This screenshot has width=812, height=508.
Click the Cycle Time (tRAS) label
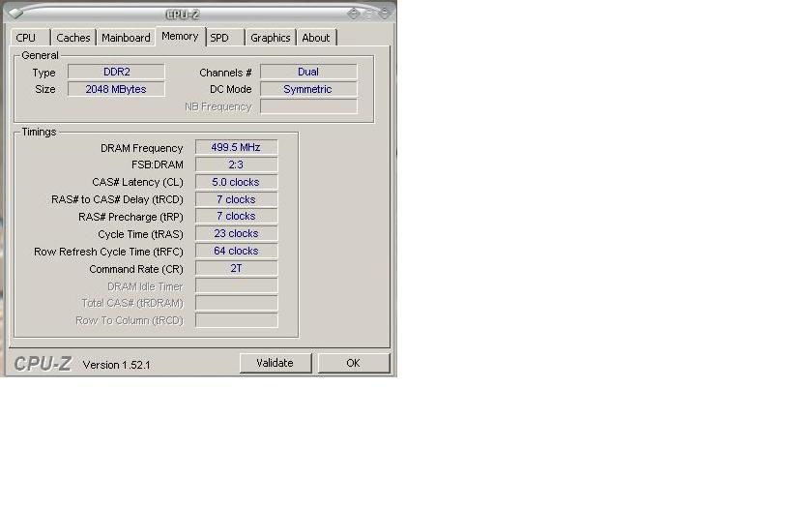tap(140, 234)
